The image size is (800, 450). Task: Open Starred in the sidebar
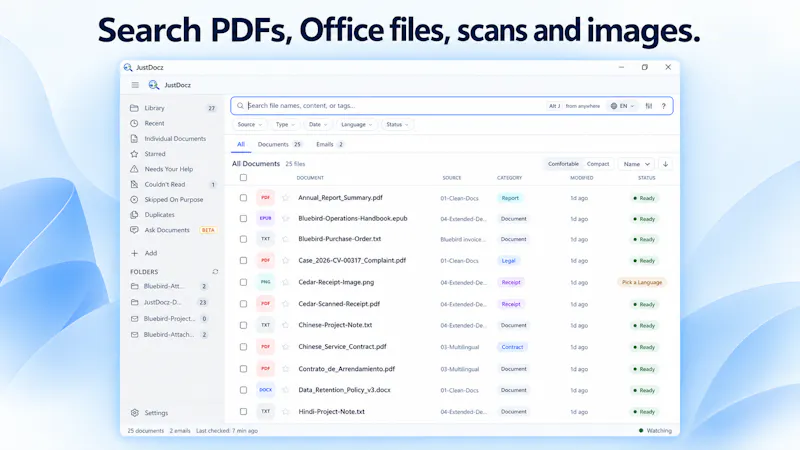pos(173,154)
